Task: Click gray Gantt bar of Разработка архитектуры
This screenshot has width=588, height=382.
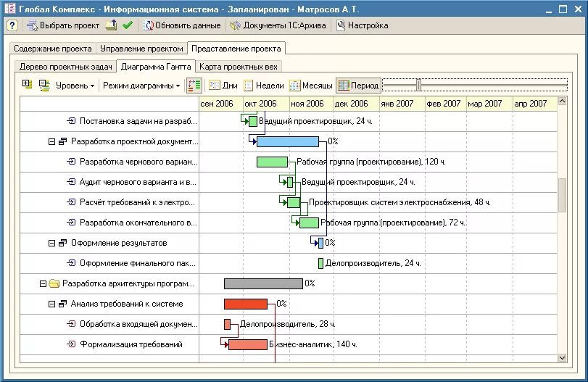Action: coord(263,283)
